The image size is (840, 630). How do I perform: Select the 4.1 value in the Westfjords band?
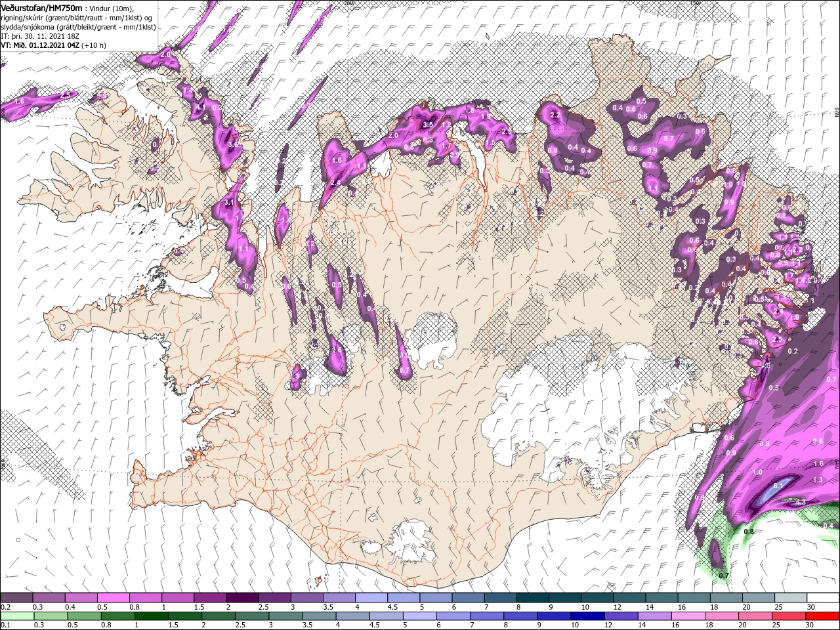coord(201,106)
